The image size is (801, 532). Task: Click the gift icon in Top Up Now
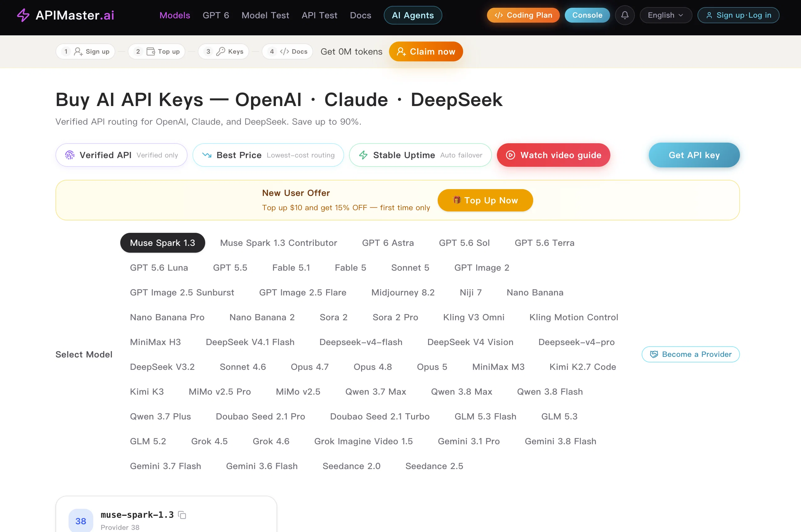[x=457, y=200]
